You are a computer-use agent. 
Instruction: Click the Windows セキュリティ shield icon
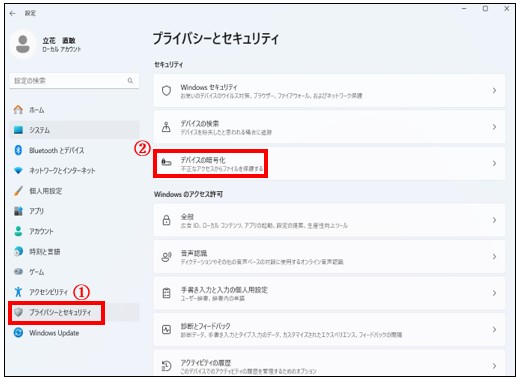pos(166,91)
